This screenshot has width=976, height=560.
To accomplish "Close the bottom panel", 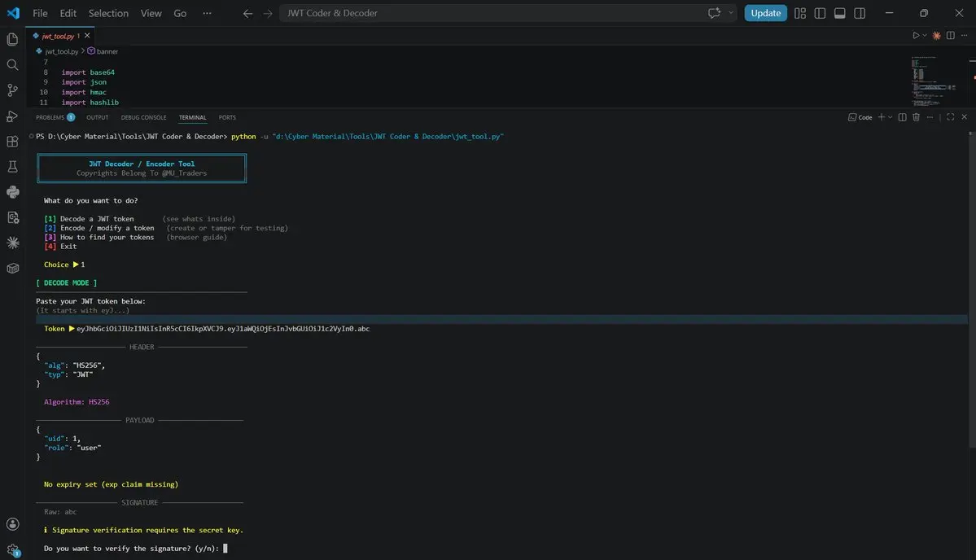I will point(964,117).
